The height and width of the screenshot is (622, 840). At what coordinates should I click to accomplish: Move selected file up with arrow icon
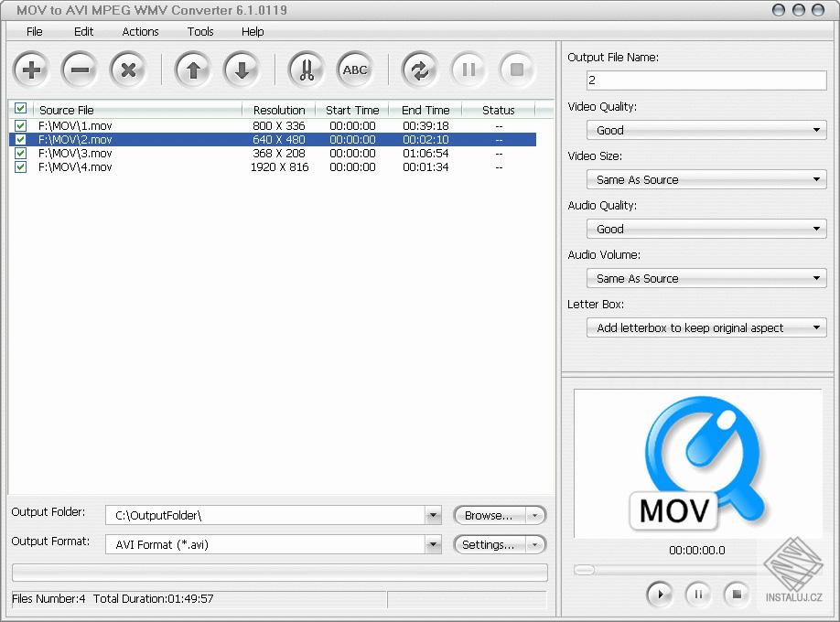click(192, 69)
